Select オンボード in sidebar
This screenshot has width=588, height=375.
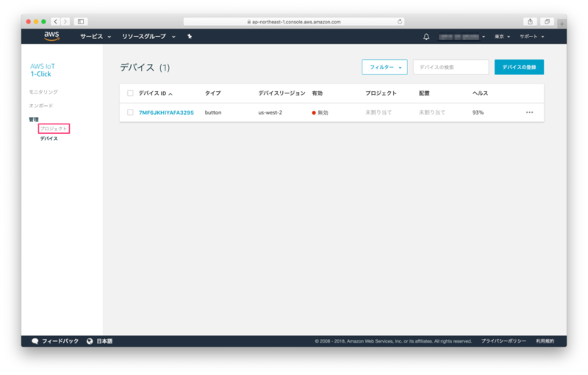pos(41,106)
